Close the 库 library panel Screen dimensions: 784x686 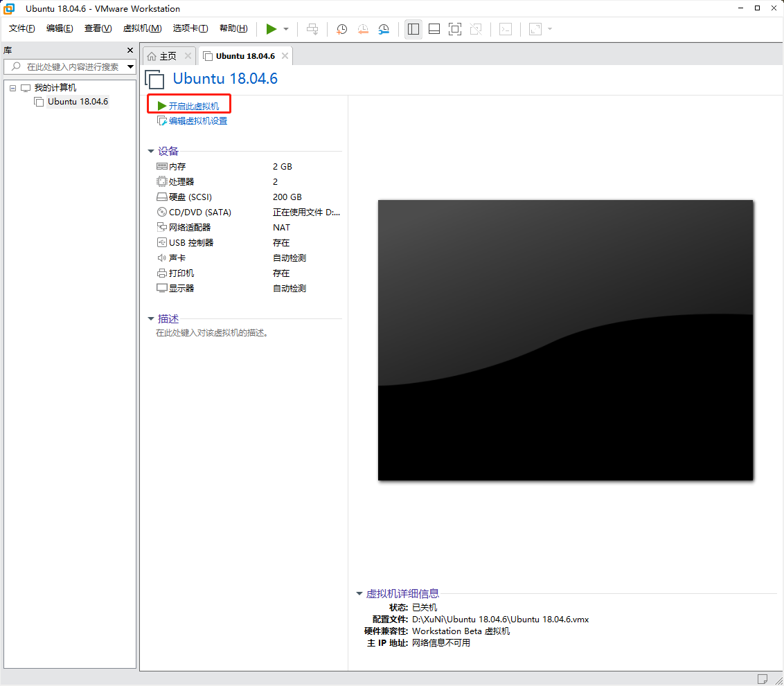tap(130, 51)
